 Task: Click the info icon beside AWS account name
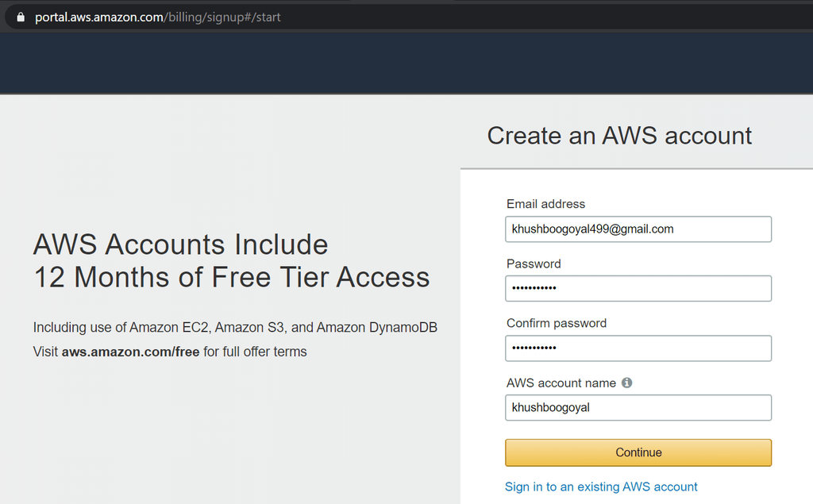click(x=626, y=383)
